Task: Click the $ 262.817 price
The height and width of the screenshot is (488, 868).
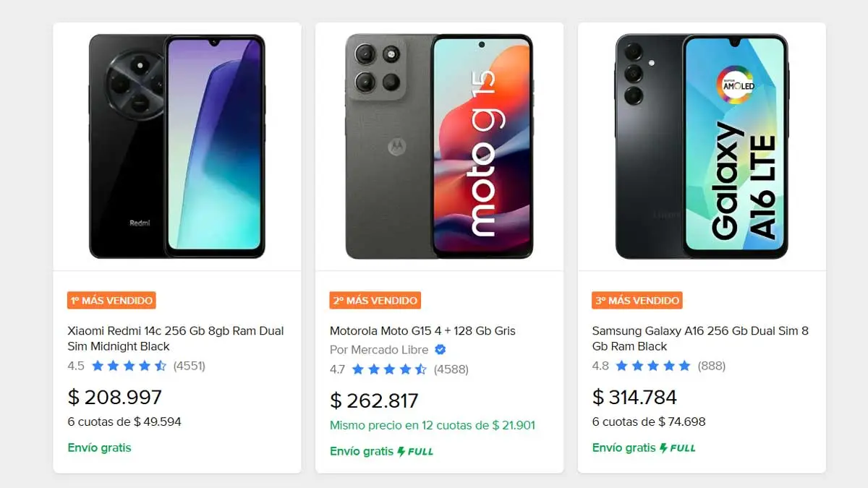Action: pos(374,401)
